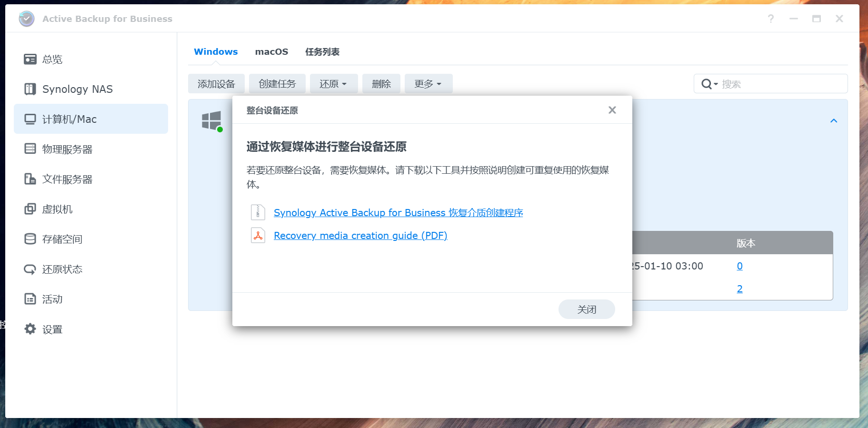Click the search magnifier dropdown icon
The image size is (868, 428).
tap(709, 84)
